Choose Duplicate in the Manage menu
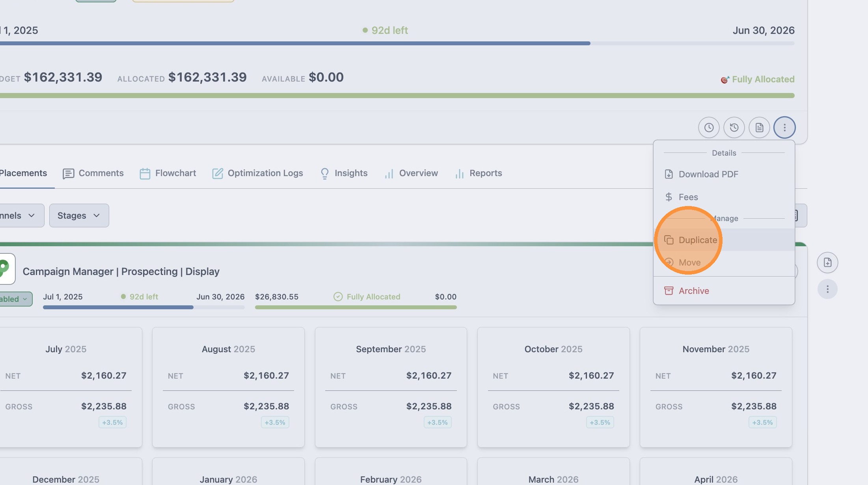The width and height of the screenshot is (868, 485). coord(724,240)
